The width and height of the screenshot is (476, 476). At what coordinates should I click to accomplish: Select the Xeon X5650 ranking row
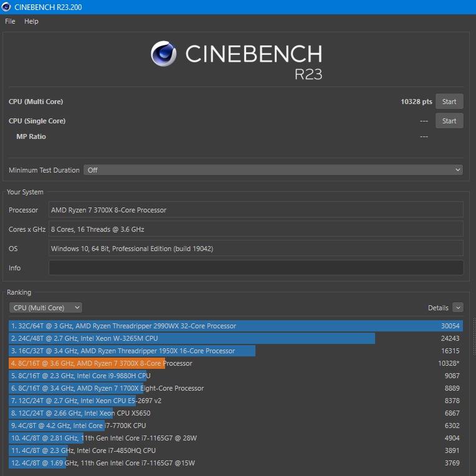pyautogui.click(x=236, y=413)
